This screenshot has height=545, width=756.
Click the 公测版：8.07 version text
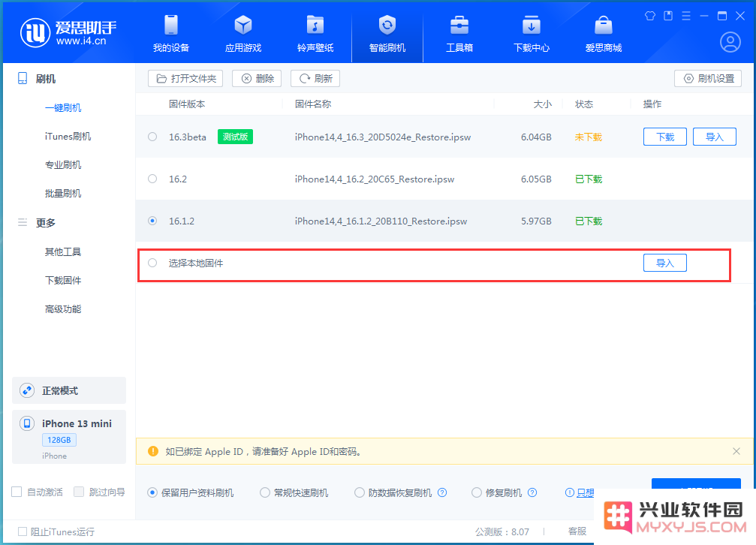[502, 532]
